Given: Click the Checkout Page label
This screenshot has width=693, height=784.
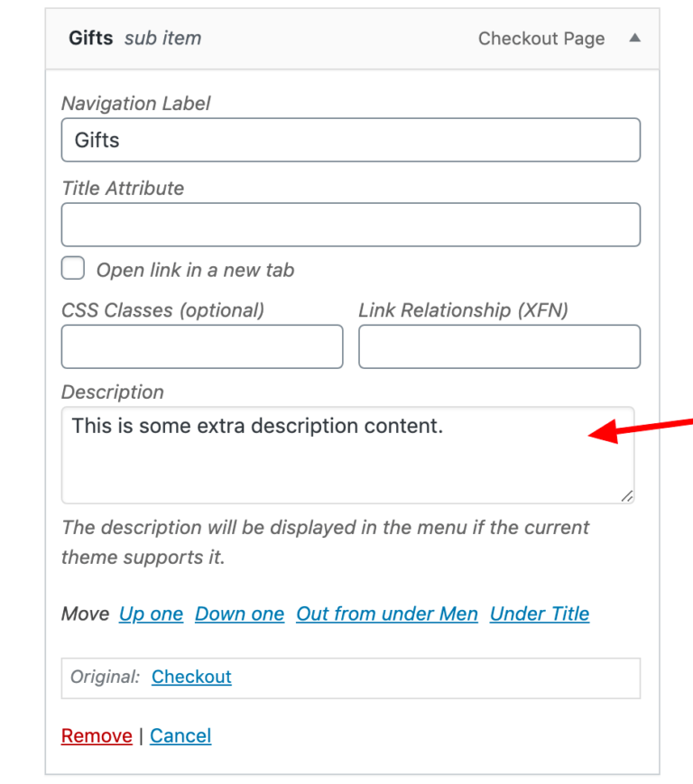Looking at the screenshot, I should (541, 38).
